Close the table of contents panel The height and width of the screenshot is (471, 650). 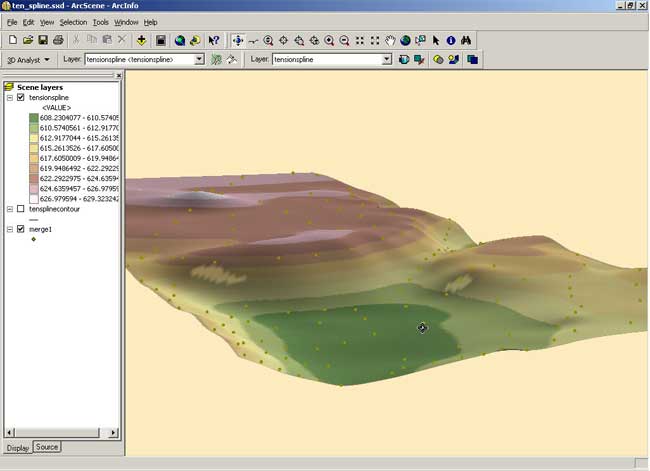[119, 75]
